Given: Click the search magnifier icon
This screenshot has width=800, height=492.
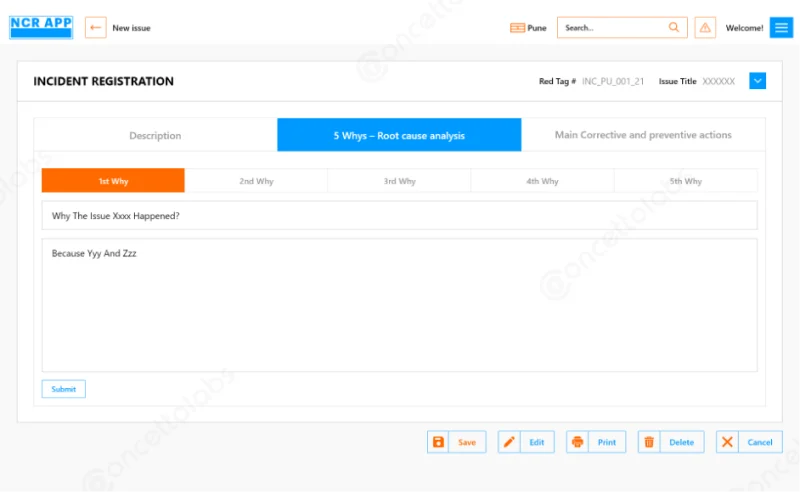Looking at the screenshot, I should coord(674,28).
